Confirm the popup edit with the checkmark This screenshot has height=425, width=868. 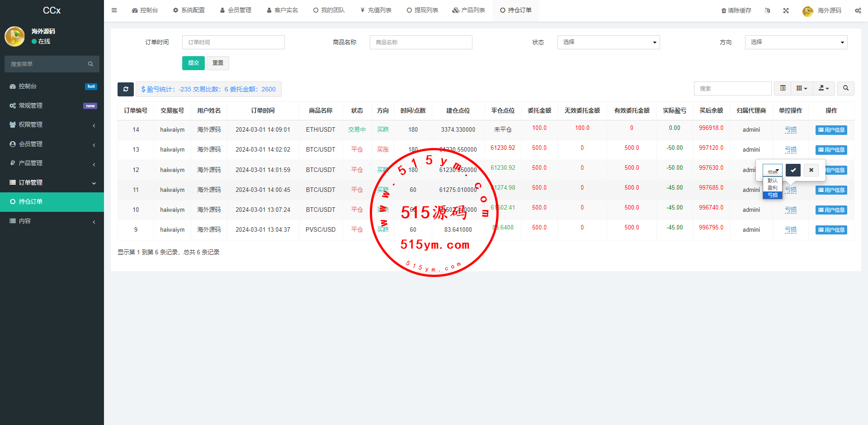click(793, 170)
